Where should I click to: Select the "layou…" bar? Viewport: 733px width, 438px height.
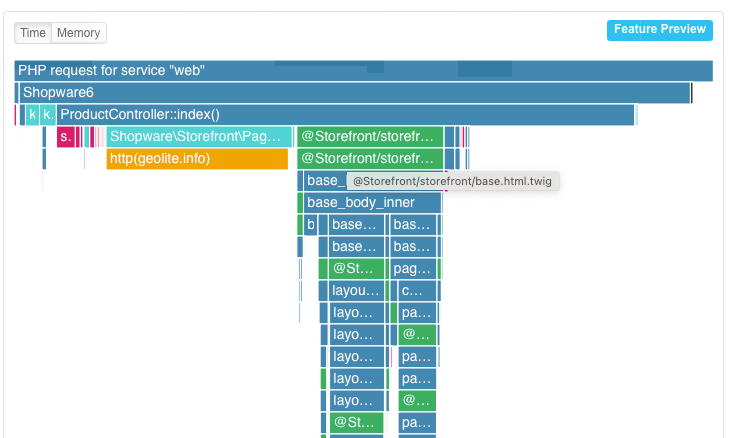[356, 290]
